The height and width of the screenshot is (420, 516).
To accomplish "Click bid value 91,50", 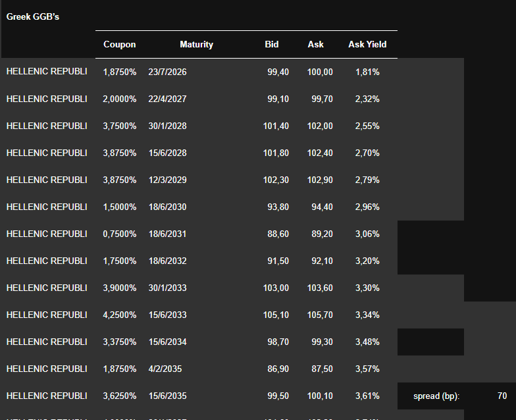I will click(x=278, y=261).
